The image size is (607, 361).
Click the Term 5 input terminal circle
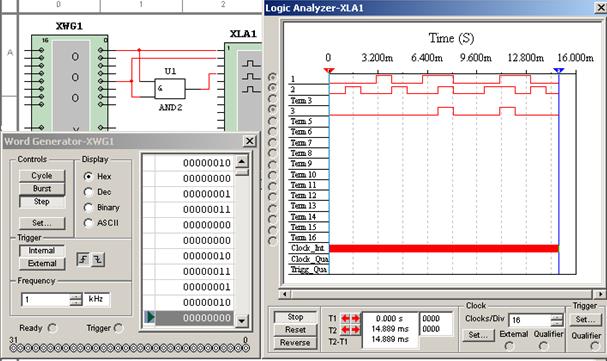coord(273,121)
